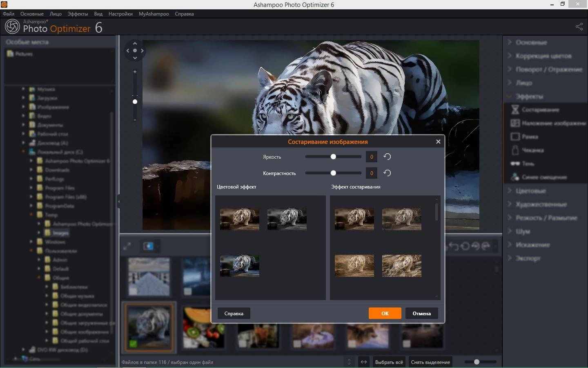The width and height of the screenshot is (588, 368).
Task: Click the share icon in the header
Action: (x=579, y=27)
